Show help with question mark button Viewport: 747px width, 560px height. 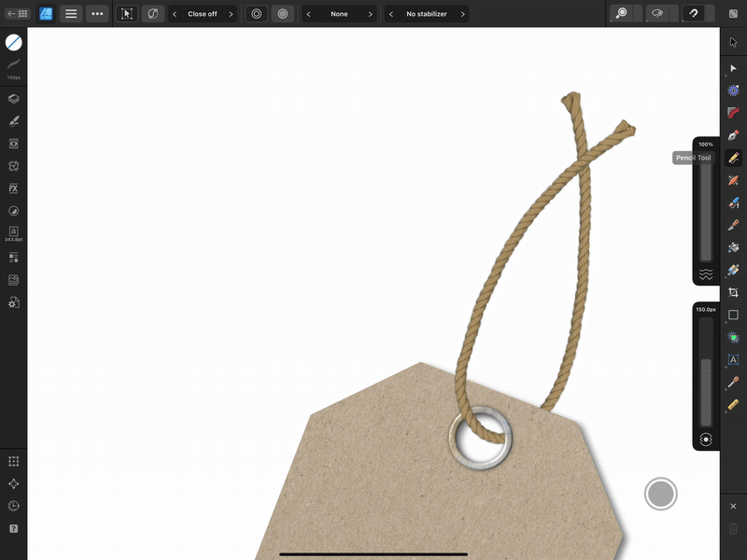click(13, 528)
